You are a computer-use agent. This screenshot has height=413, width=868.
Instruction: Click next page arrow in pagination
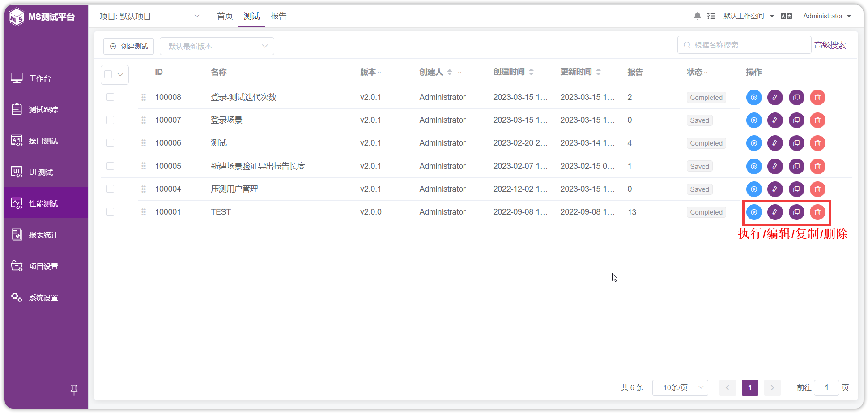[x=772, y=387]
